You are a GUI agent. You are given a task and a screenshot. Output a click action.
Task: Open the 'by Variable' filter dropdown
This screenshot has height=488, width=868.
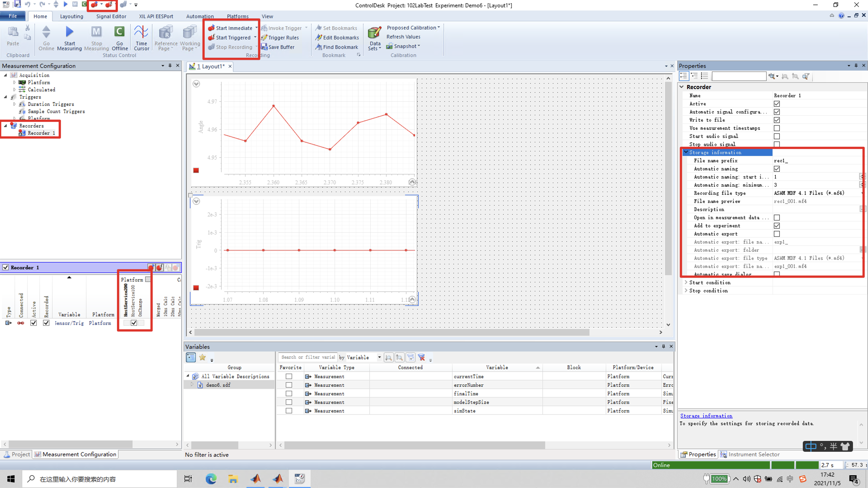pos(379,357)
